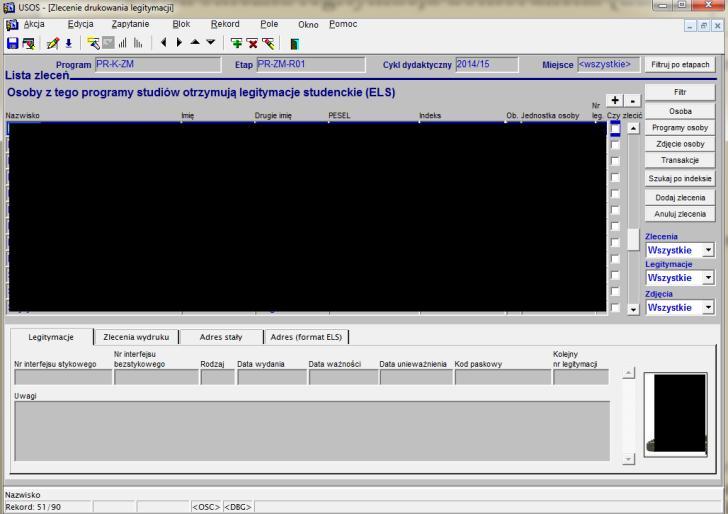The image size is (728, 514).
Task: Click the clear record eraser toolbar icon
Action: click(x=268, y=44)
